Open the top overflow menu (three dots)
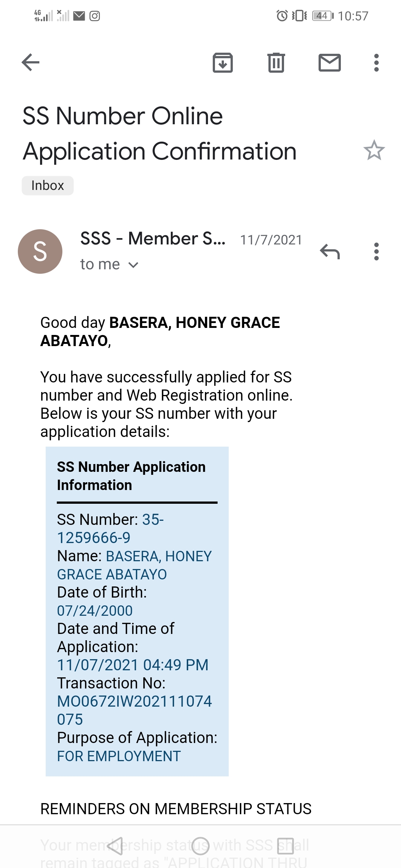Viewport: 401px width, 868px height. (376, 62)
